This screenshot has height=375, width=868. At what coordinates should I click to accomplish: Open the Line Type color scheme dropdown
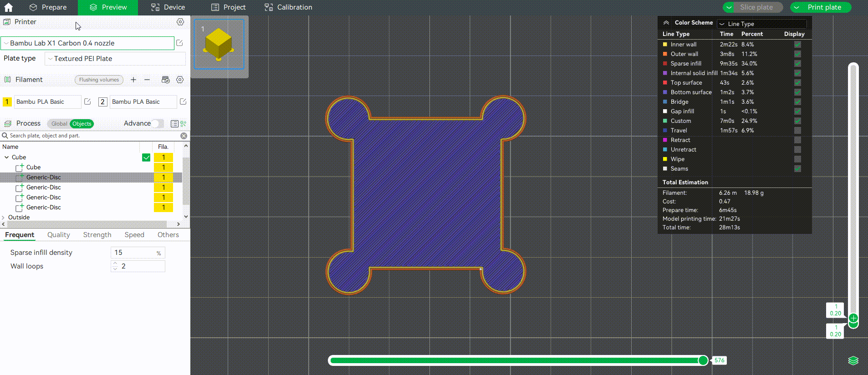pos(761,24)
